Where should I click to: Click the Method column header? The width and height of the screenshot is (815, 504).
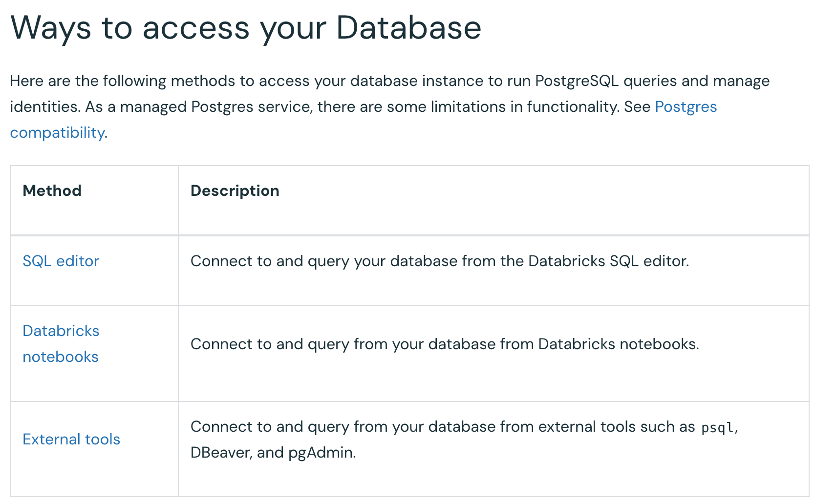(x=52, y=190)
